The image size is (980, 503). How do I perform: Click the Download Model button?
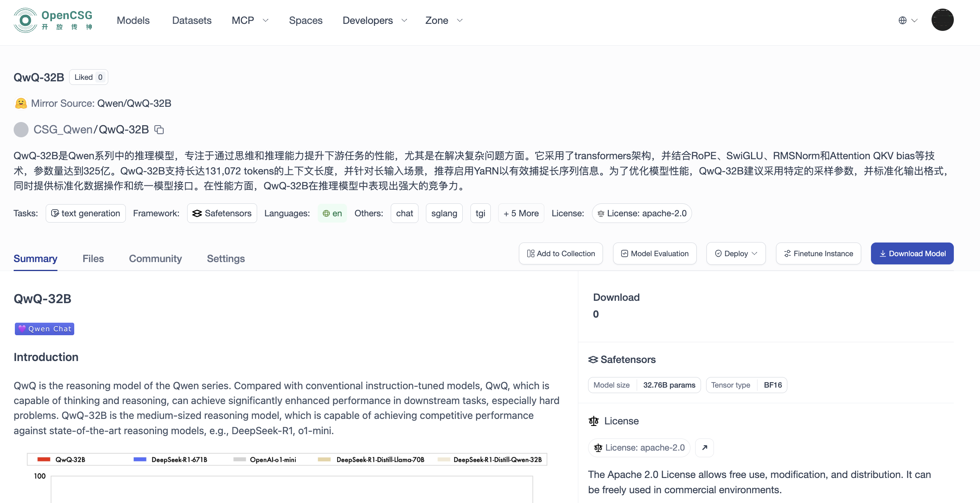coord(912,253)
